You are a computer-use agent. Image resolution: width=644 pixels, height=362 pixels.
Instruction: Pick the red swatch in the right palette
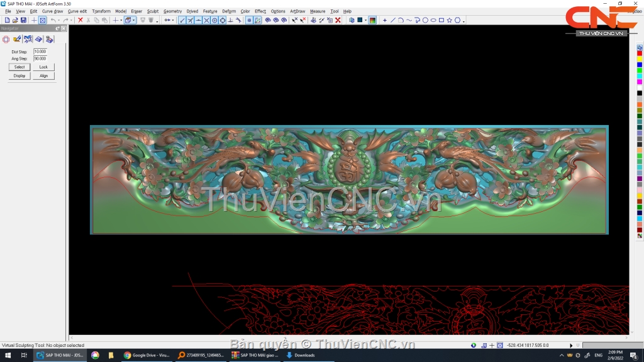click(x=640, y=53)
